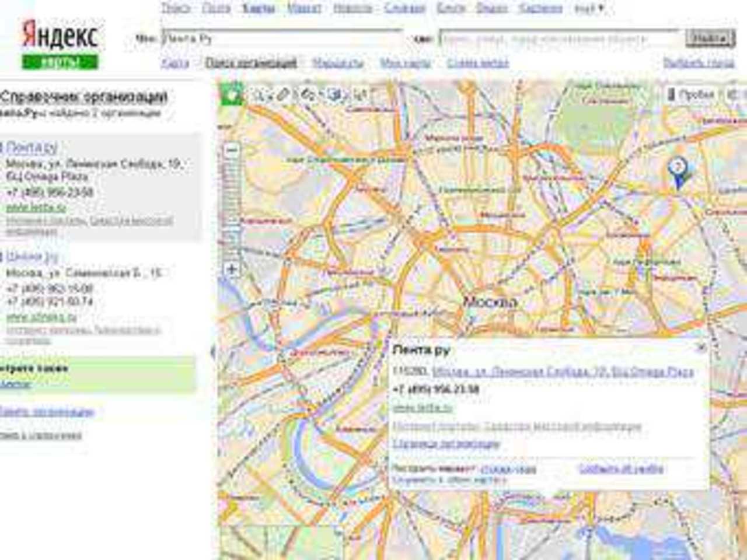The image size is (747, 560).
Task: Select the ruler distance tool on the map
Action: [x=282, y=94]
